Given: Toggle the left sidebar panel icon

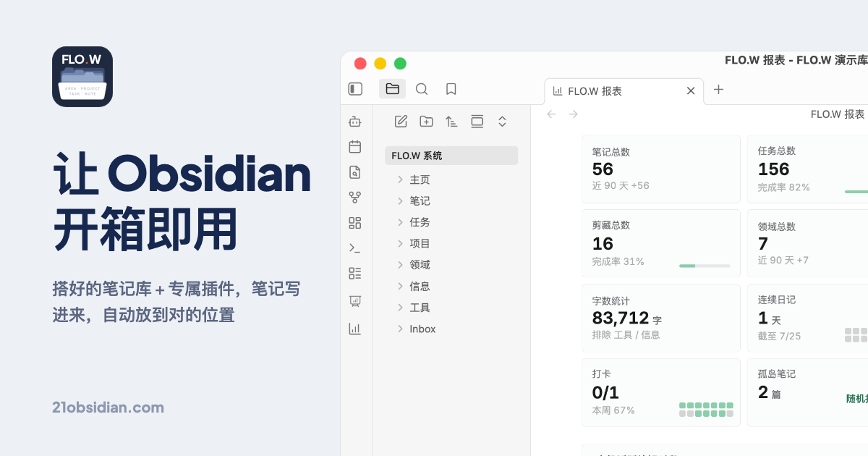Looking at the screenshot, I should pos(355,89).
